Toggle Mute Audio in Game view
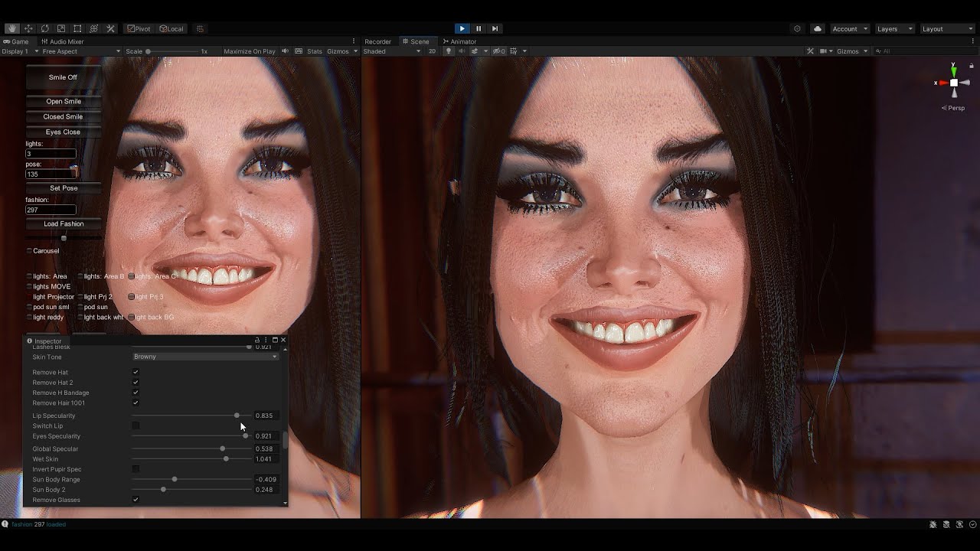This screenshot has height=551, width=980. pos(285,51)
